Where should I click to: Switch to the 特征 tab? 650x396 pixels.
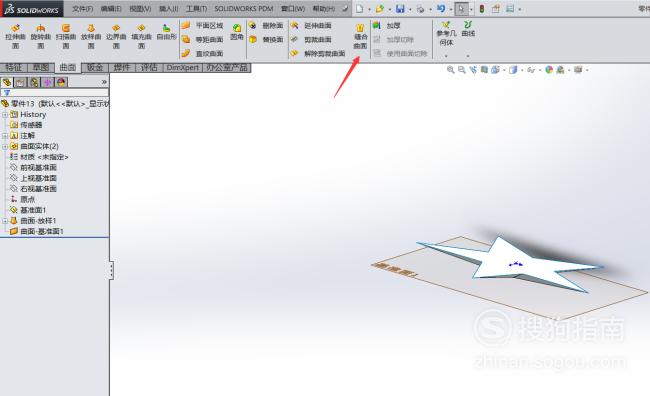[x=13, y=68]
